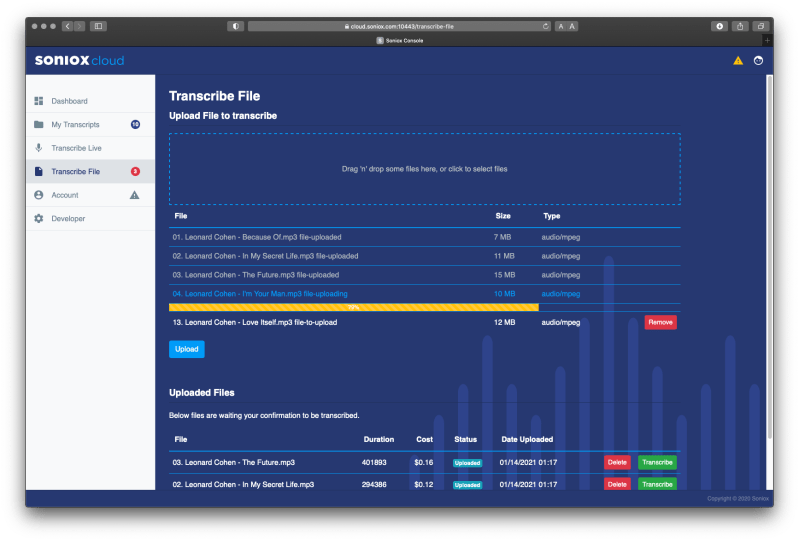Show browser tab overview icon
This screenshot has width=799, height=541.
(760, 26)
